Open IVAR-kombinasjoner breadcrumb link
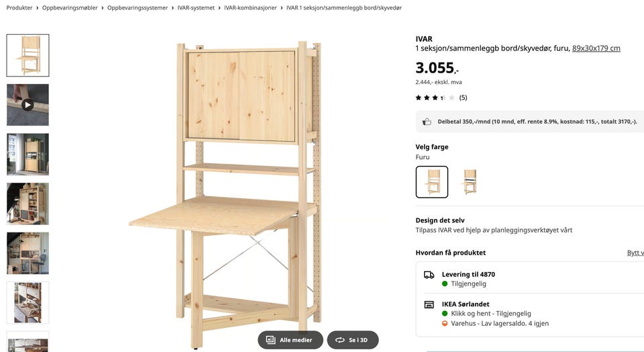 pyautogui.click(x=250, y=8)
